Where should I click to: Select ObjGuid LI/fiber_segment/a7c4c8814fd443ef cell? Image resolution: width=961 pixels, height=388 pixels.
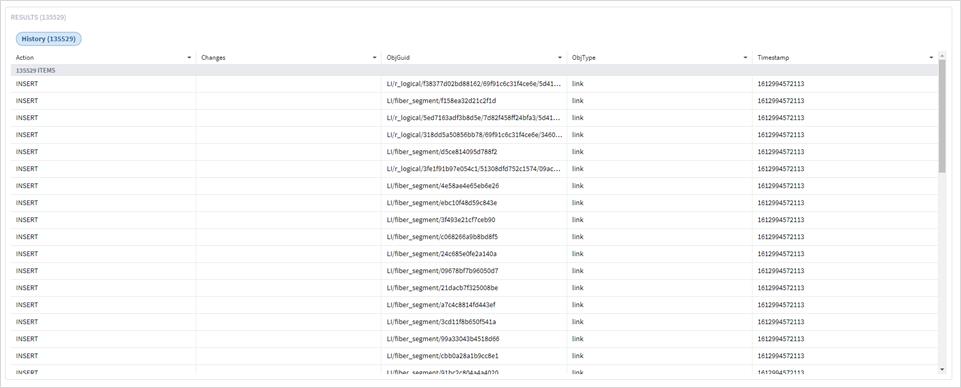click(474, 305)
